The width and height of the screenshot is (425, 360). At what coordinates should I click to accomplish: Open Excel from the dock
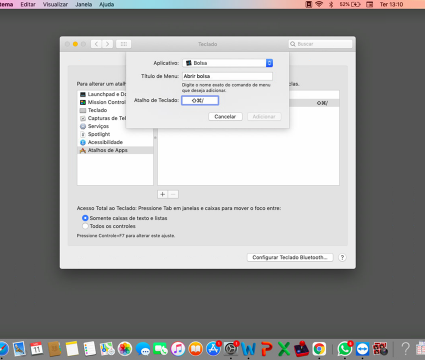(284, 349)
